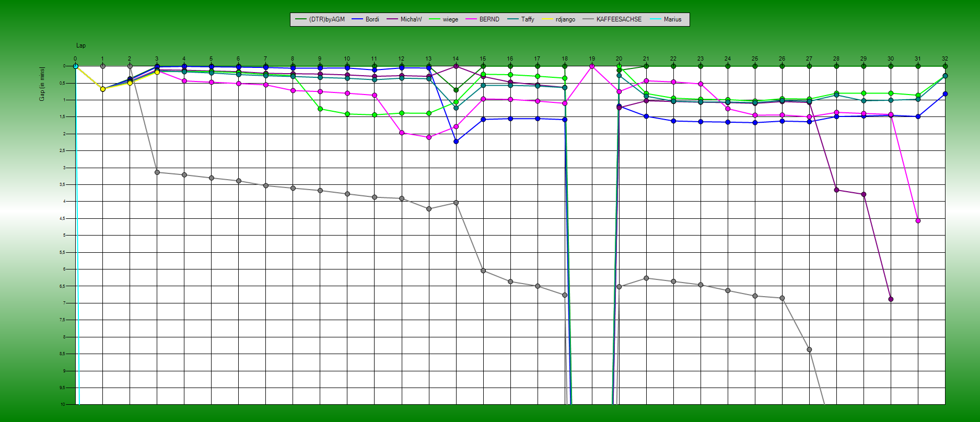Choose the Marius legend entry
Screen dimensions: 980x422
[x=666, y=19]
